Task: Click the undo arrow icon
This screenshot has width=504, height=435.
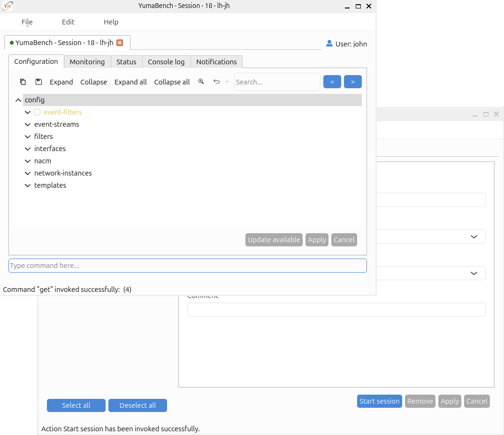Action: tap(217, 82)
